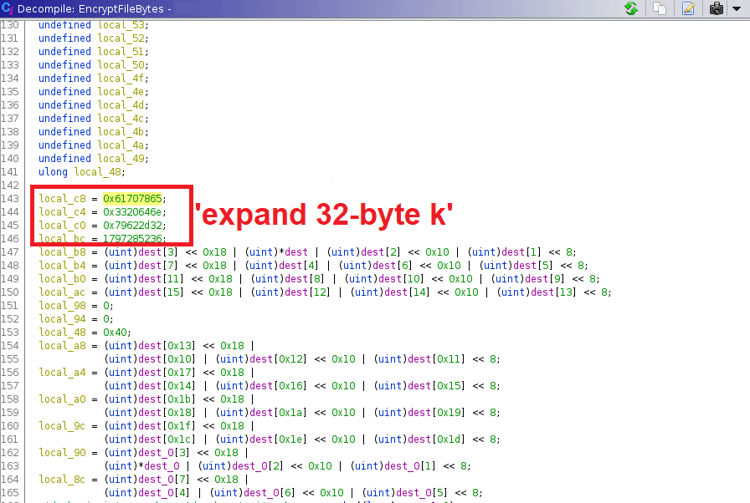Select variable local_48 assigned 0x40
Viewport: 750px width, 503px height.
click(62, 332)
